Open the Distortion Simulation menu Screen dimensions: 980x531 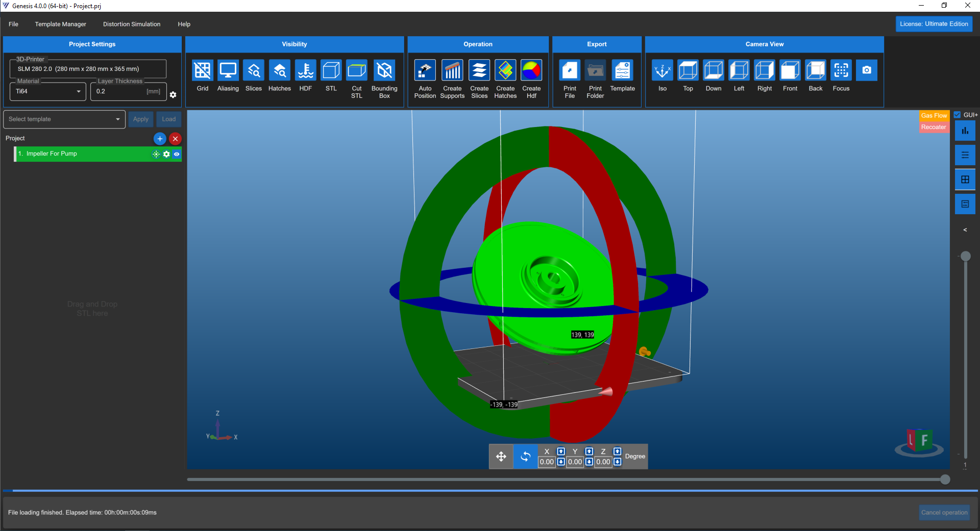click(x=132, y=24)
